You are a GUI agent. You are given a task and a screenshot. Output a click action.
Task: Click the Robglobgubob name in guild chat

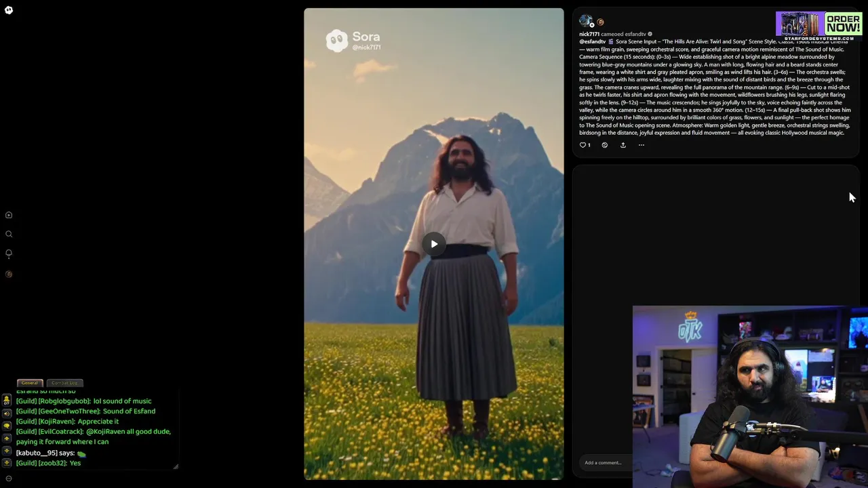click(x=64, y=401)
